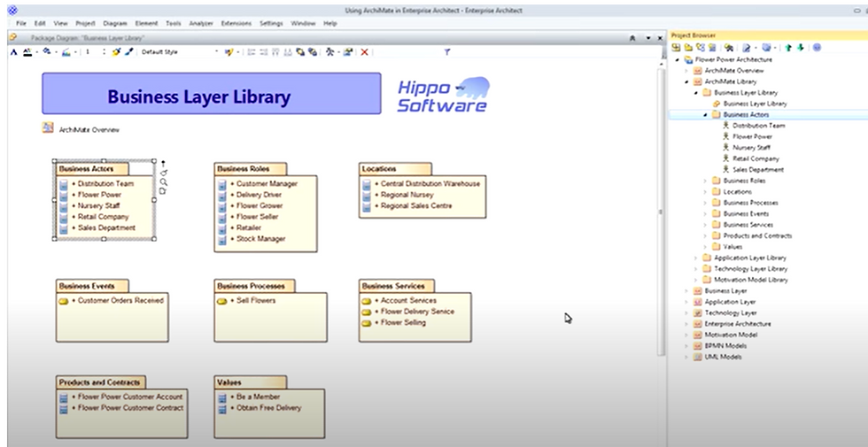Expand the ArchiMate Overview tree node
Viewport: 868px width, 447px height.
pyautogui.click(x=686, y=71)
